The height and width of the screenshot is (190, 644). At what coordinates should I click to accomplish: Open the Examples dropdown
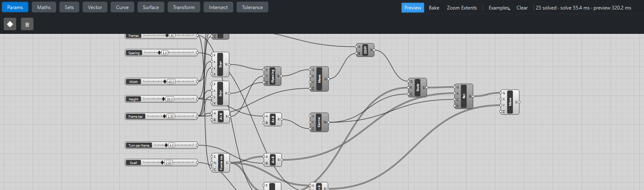tap(499, 7)
